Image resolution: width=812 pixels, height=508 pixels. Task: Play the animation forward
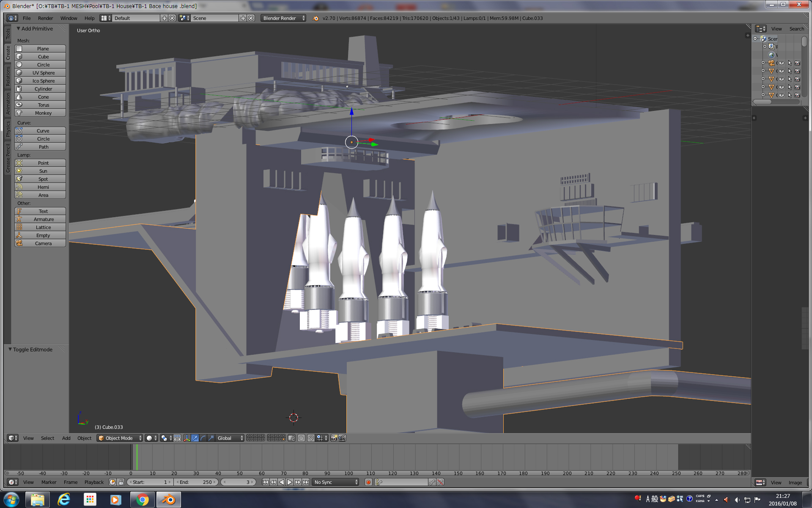[x=290, y=482]
